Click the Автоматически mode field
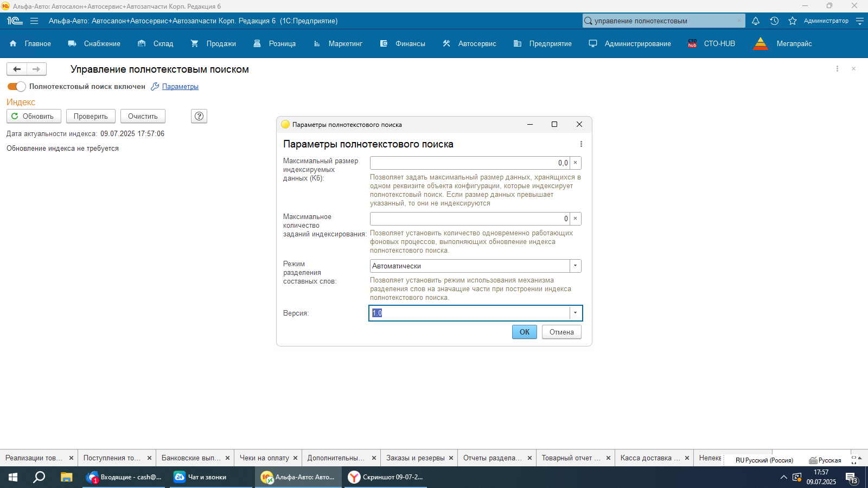868x488 pixels. click(470, 266)
